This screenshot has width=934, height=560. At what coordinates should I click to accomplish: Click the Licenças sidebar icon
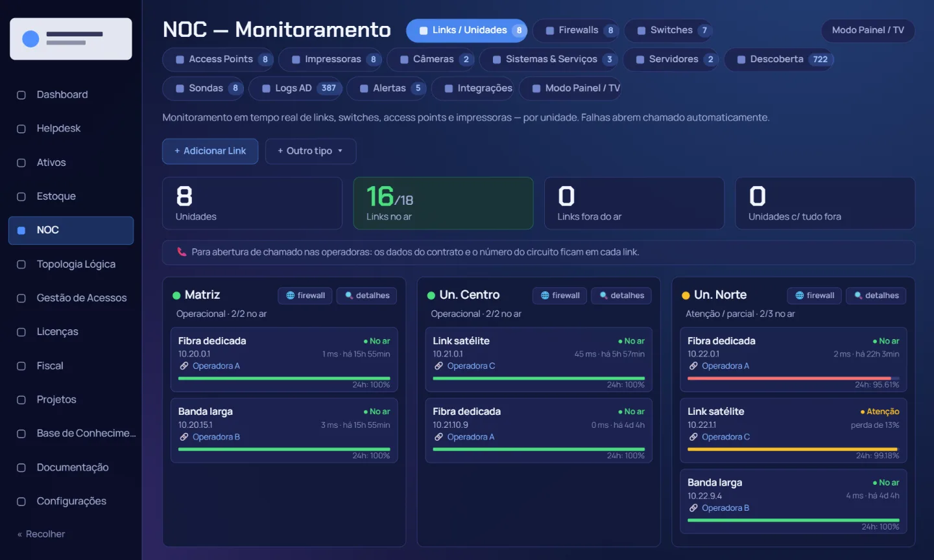point(21,332)
